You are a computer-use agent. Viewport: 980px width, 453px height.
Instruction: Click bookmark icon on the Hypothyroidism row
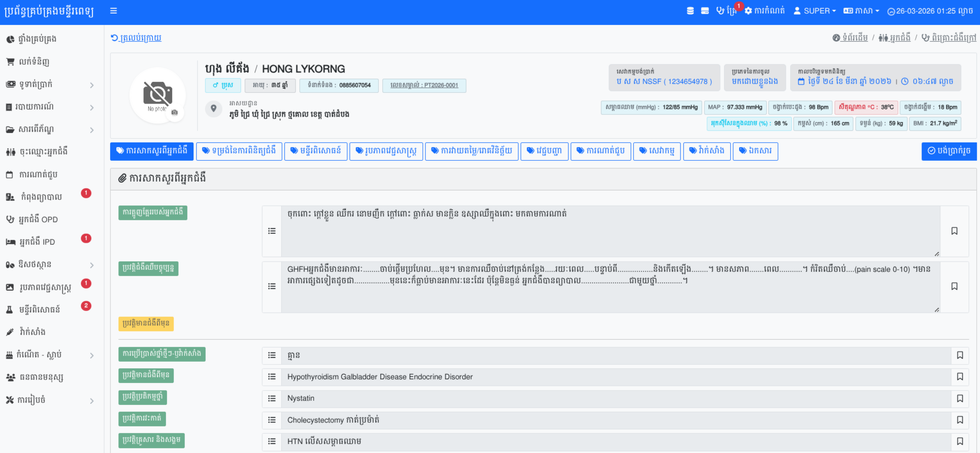tap(960, 377)
